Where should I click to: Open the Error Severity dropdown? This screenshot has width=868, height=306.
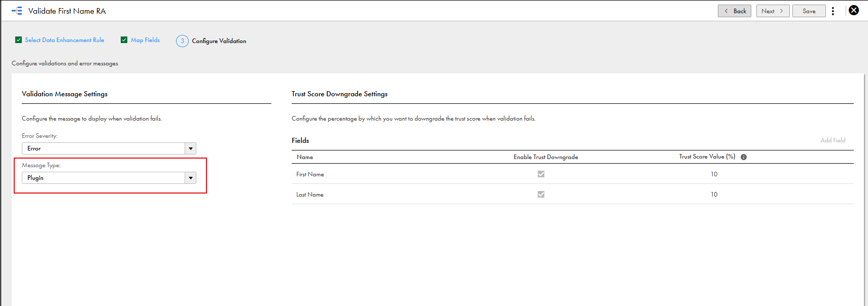[x=109, y=148]
